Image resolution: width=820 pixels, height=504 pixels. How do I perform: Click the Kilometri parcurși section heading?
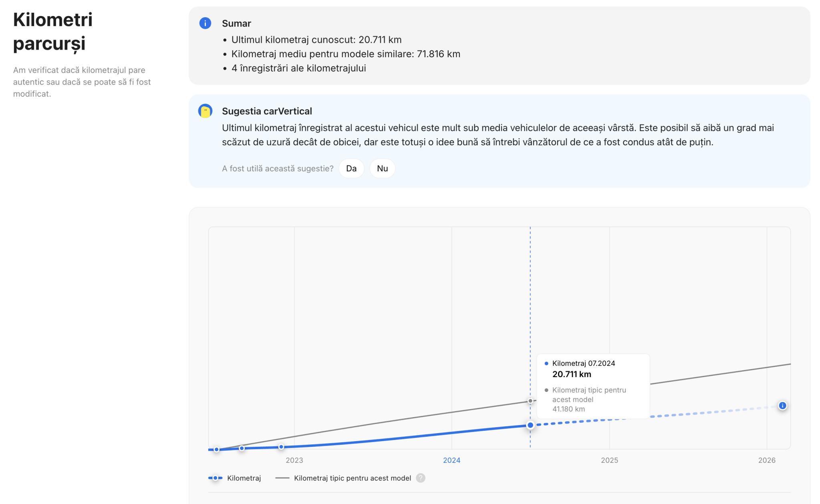[52, 31]
